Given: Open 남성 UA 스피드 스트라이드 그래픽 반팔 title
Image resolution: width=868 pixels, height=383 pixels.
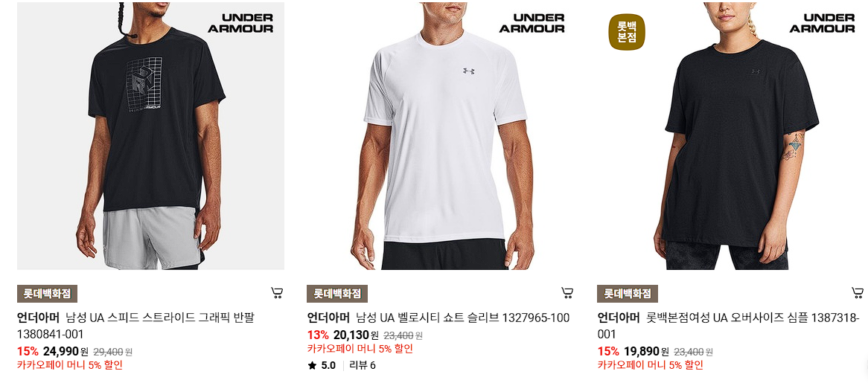Looking at the screenshot, I should tap(161, 318).
